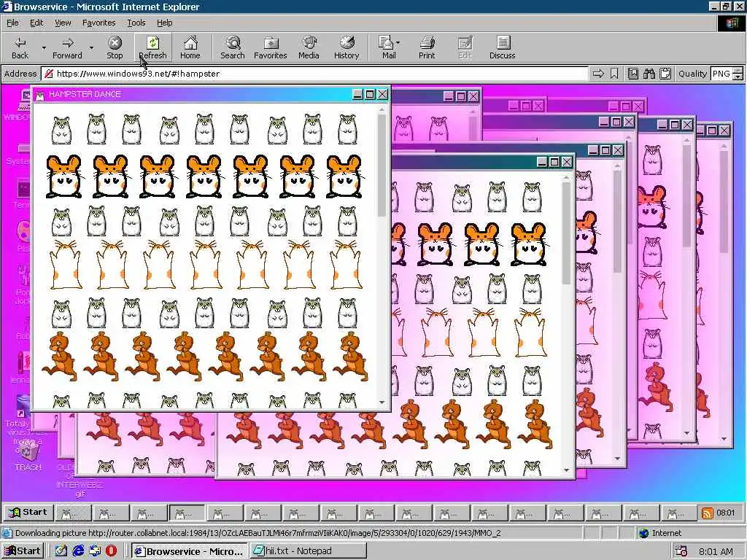
Task: Open the File menu
Action: click(12, 23)
